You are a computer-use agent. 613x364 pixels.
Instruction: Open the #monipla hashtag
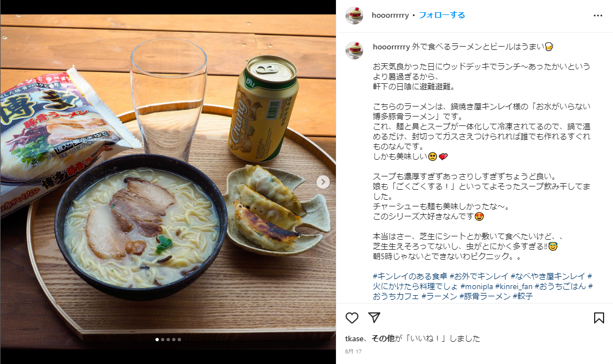tap(476, 286)
